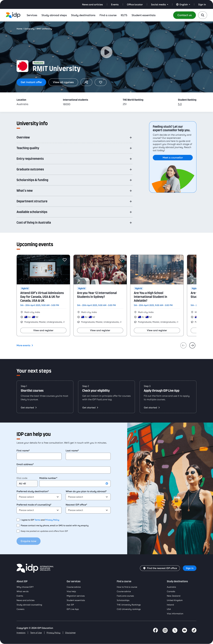This screenshot has width=213, height=644.
Task: Open Preferred study destination dropdown
Action: tap(39, 497)
